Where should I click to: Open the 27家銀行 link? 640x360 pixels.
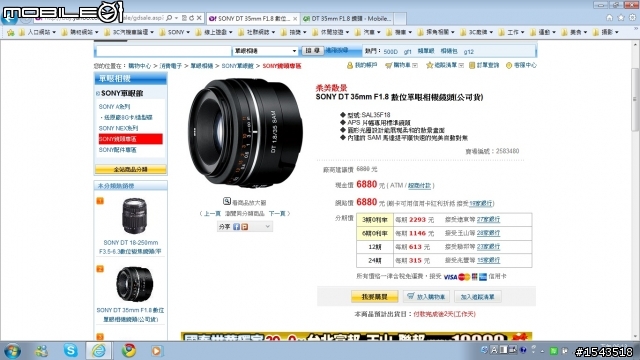pos(489,220)
